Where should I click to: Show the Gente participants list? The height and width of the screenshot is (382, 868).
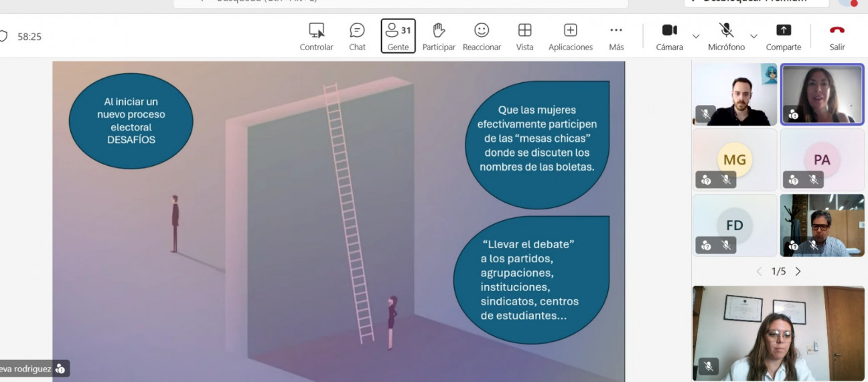pyautogui.click(x=398, y=36)
